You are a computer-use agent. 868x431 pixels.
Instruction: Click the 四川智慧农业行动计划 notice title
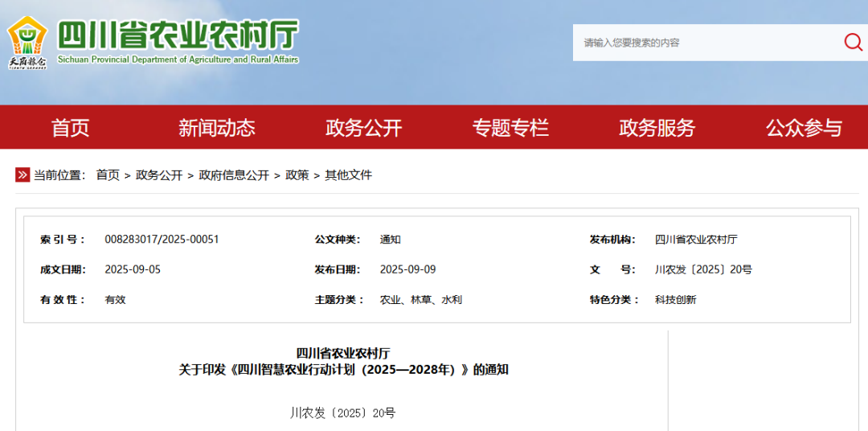click(x=343, y=370)
